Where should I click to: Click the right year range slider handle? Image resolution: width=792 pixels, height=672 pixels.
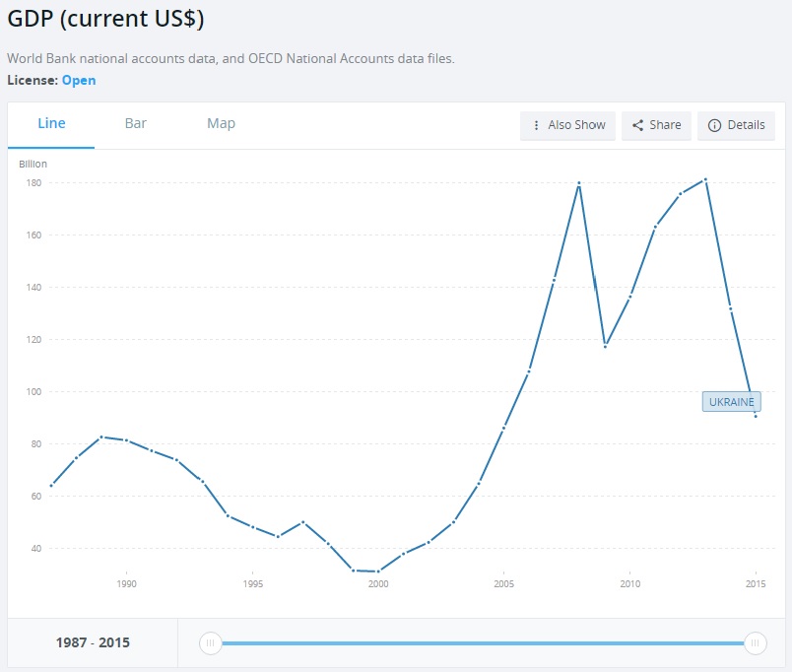pyautogui.click(x=756, y=643)
